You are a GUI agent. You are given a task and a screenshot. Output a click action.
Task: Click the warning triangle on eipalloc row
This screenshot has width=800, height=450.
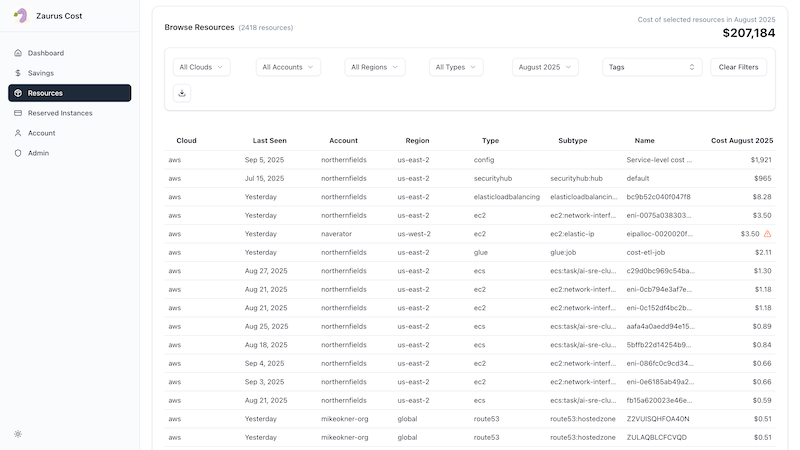coord(768,234)
